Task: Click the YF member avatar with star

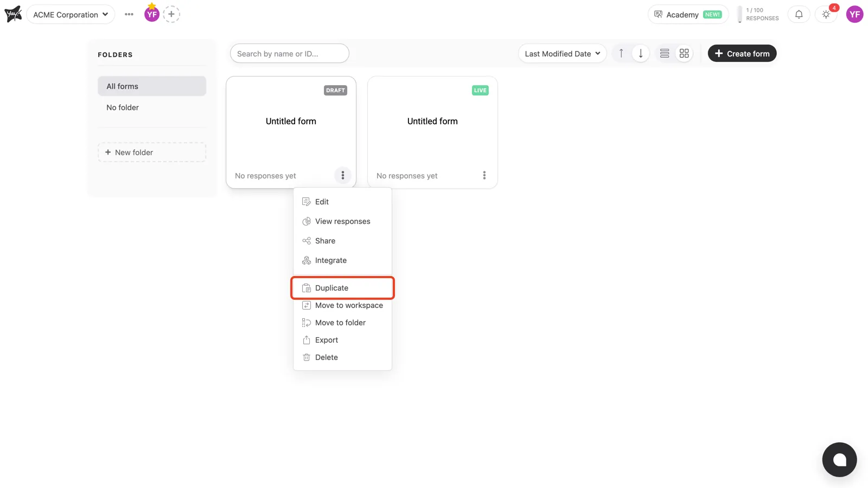Action: [152, 14]
